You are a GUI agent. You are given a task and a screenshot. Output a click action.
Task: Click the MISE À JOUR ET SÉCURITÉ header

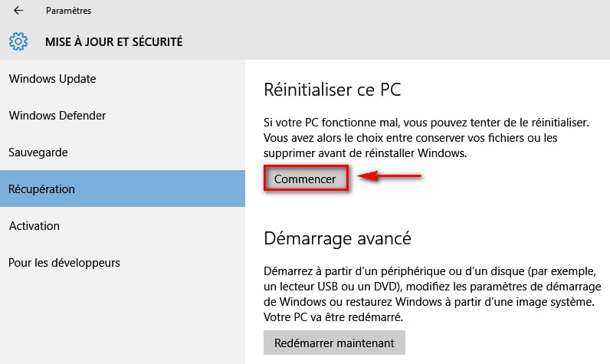pyautogui.click(x=114, y=41)
